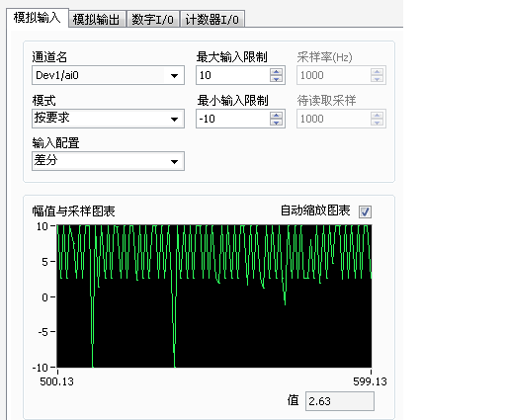Click the 采样率 field showing 1000
The height and width of the screenshot is (420, 506).
[333, 75]
